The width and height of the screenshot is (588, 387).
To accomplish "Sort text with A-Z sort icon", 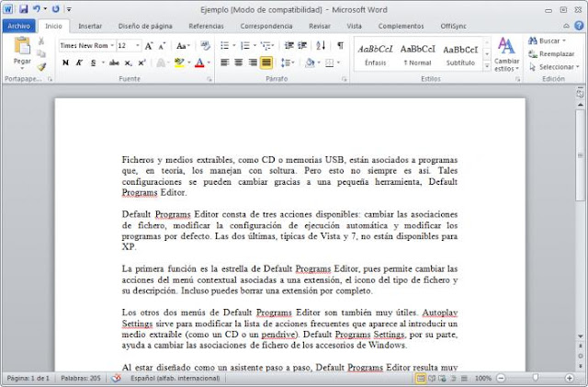I will point(321,46).
